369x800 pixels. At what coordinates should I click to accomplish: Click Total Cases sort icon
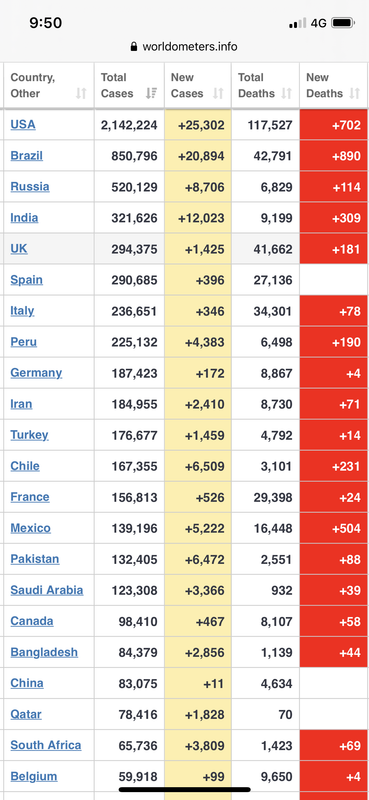(151, 93)
